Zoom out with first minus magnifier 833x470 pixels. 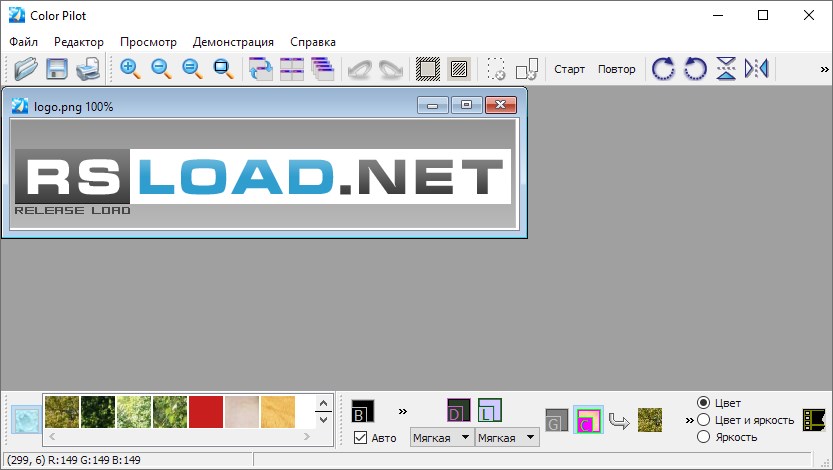coord(161,69)
